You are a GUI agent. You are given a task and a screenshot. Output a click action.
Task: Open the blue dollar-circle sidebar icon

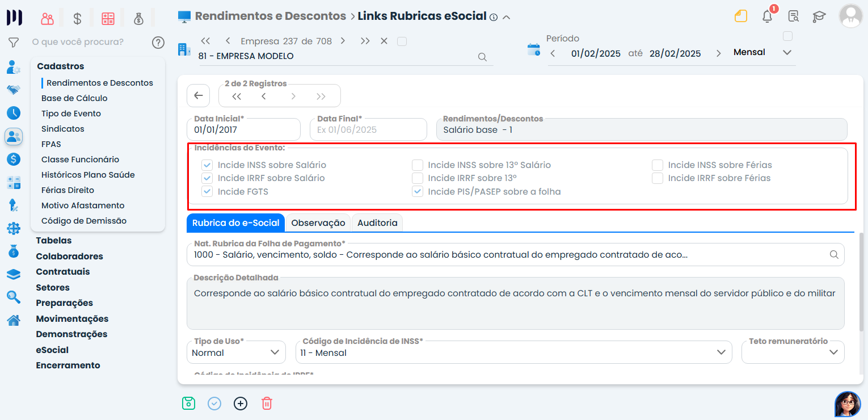click(x=14, y=159)
